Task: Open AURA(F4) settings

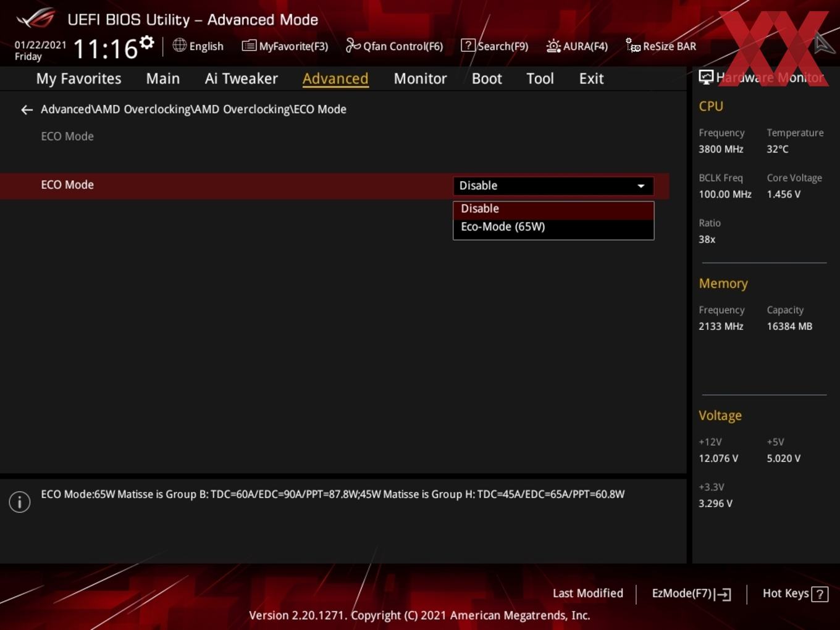Action: pyautogui.click(x=577, y=46)
